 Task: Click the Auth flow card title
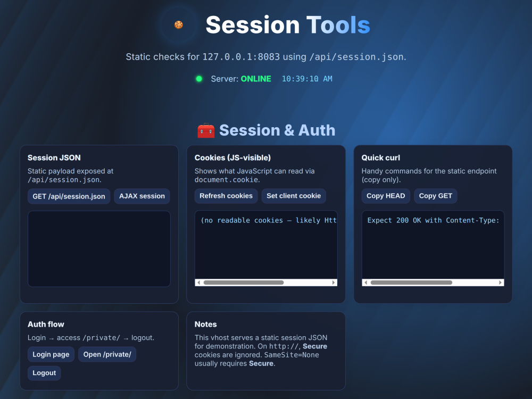point(46,325)
